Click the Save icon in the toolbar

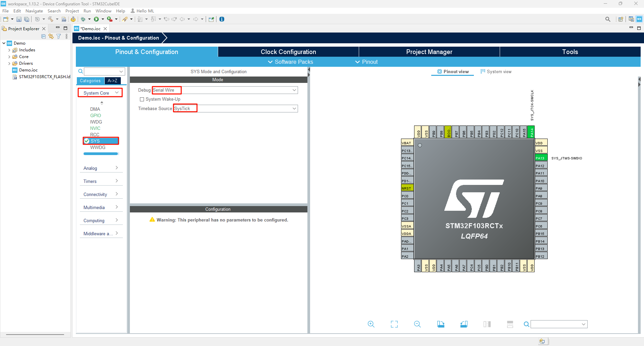point(19,19)
